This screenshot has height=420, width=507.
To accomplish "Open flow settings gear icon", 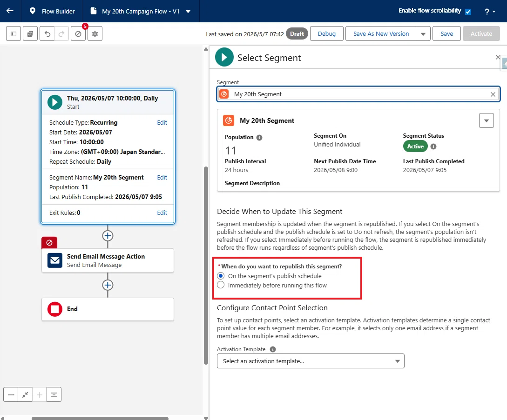I will (95, 33).
